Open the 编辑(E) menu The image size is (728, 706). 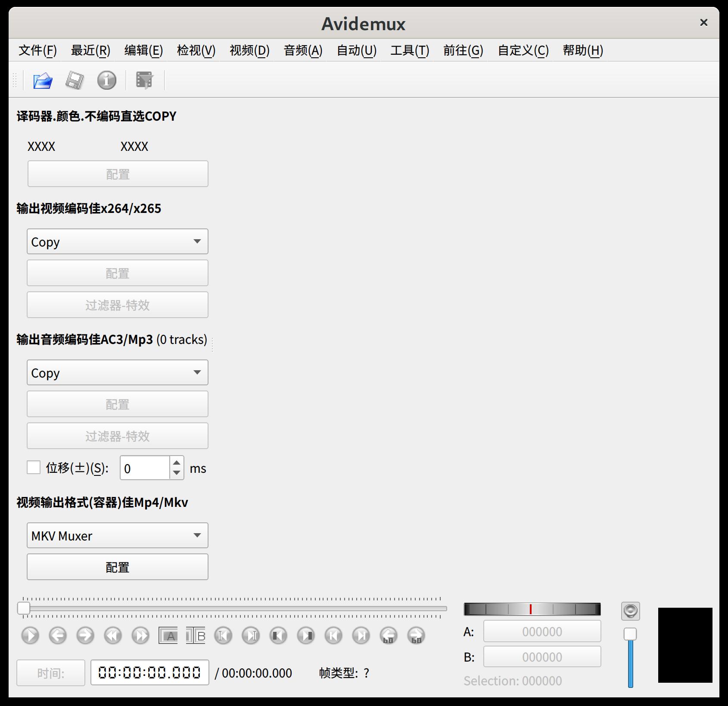143,50
